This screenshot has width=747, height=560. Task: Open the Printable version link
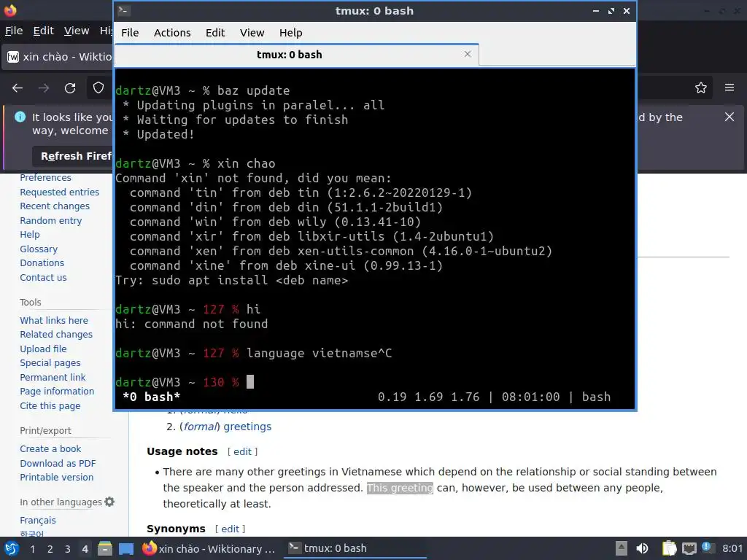[57, 477]
